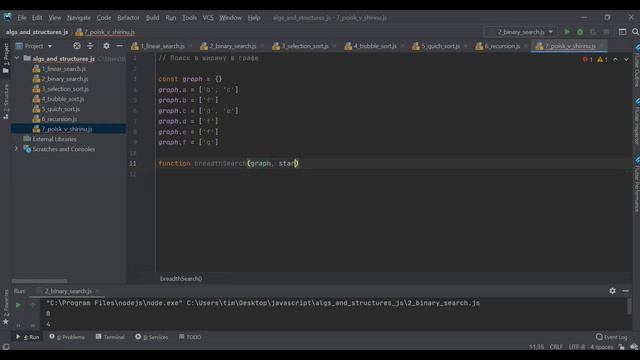Image resolution: width=640 pixels, height=360 pixels.
Task: Open Search Everywhere magnifier icon
Action: click(635, 32)
